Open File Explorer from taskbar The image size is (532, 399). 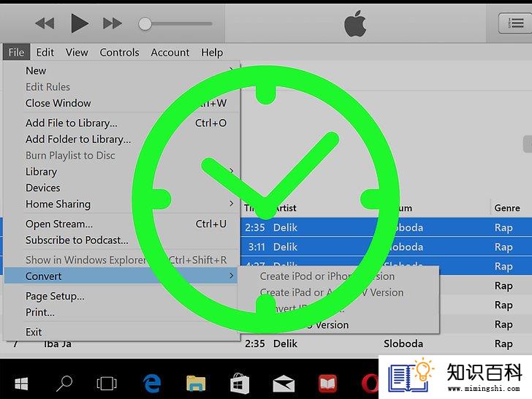(x=196, y=384)
